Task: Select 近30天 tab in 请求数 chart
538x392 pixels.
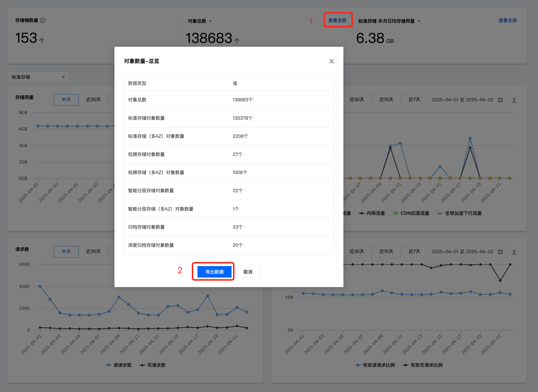Action: (x=93, y=252)
